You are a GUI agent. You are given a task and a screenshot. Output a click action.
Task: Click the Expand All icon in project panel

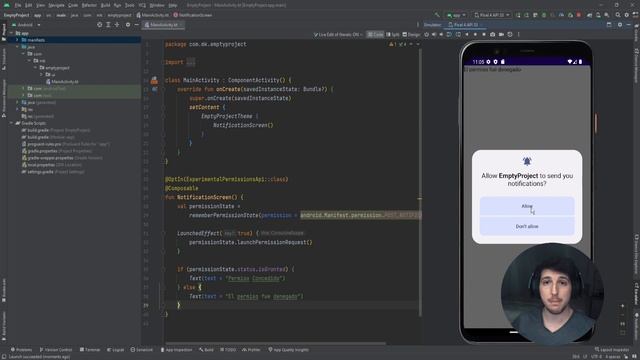(108, 25)
